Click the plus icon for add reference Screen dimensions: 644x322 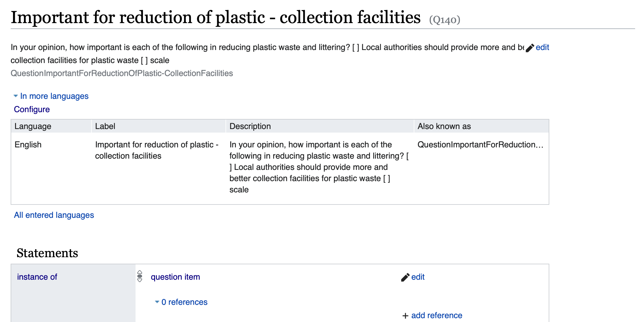[405, 316]
